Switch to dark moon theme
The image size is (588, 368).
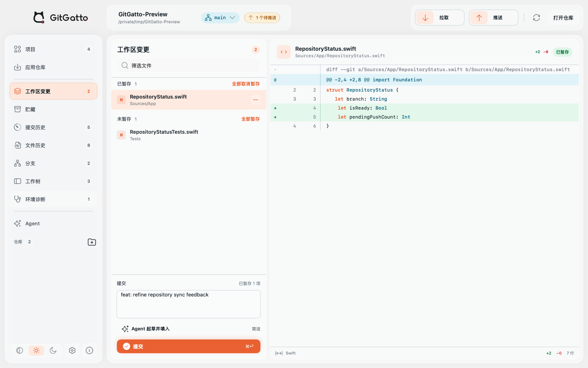(53, 350)
